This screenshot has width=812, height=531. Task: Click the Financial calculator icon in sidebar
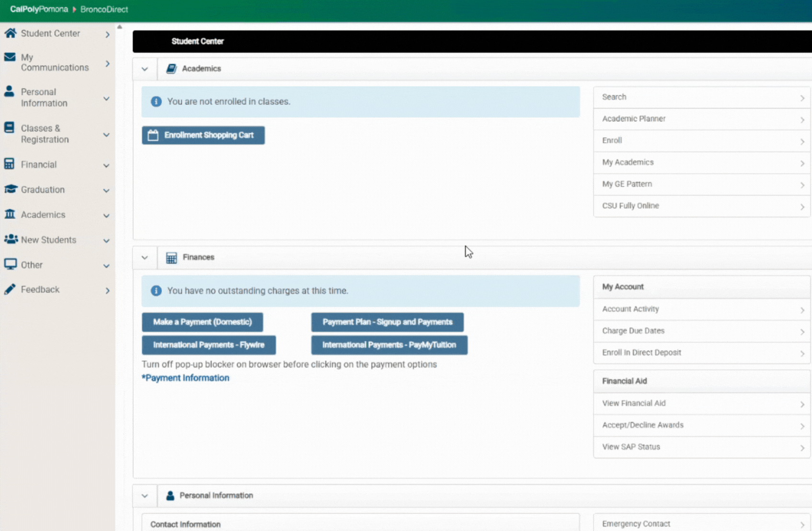pos(9,164)
